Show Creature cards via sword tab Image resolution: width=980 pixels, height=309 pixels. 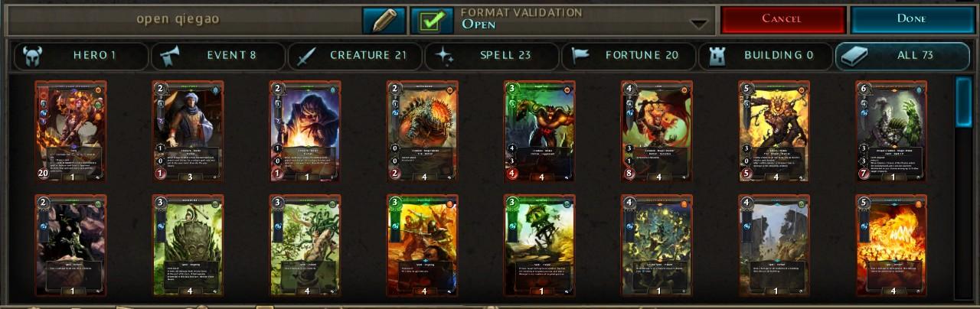click(354, 56)
